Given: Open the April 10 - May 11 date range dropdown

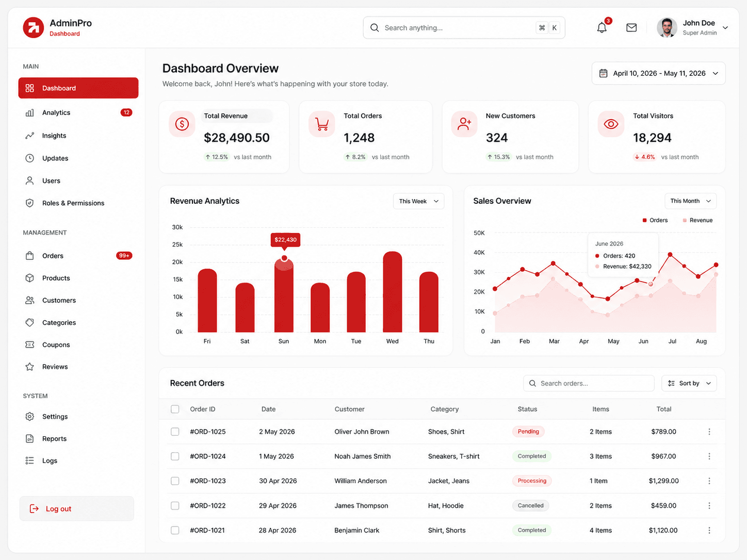Looking at the screenshot, I should pyautogui.click(x=658, y=73).
